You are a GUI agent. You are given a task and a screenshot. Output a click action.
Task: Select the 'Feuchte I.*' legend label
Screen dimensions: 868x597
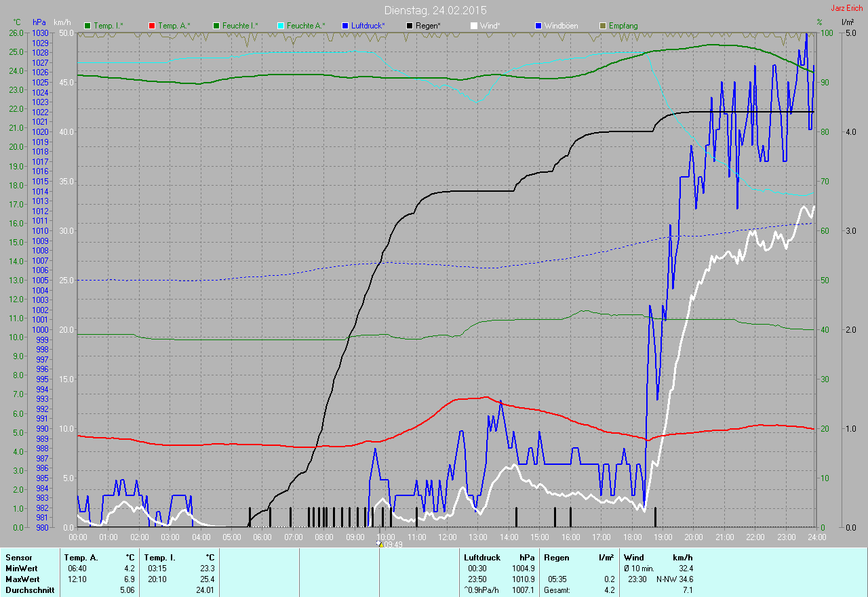pyautogui.click(x=240, y=26)
